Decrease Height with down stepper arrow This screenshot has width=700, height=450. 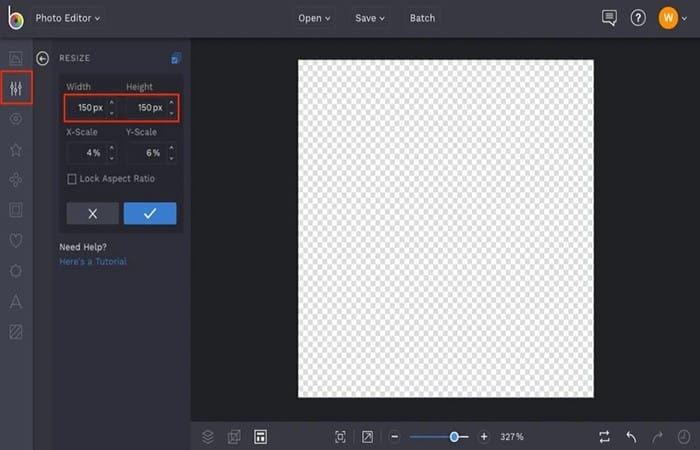(x=171, y=113)
